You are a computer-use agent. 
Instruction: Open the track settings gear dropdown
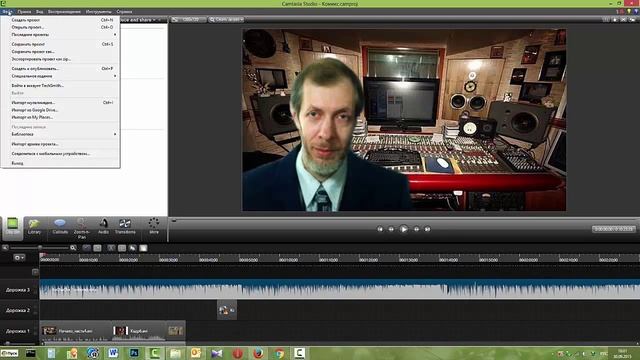tap(19, 258)
